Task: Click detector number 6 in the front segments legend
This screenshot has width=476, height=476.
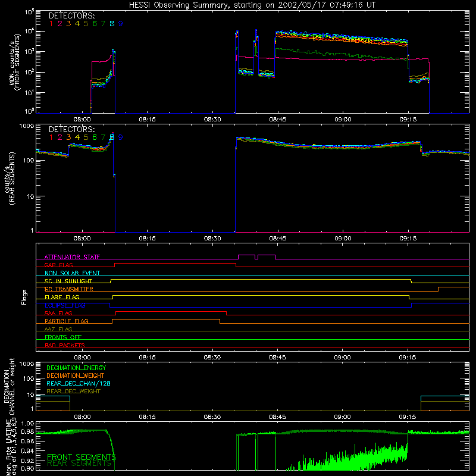Action: pyautogui.click(x=95, y=24)
